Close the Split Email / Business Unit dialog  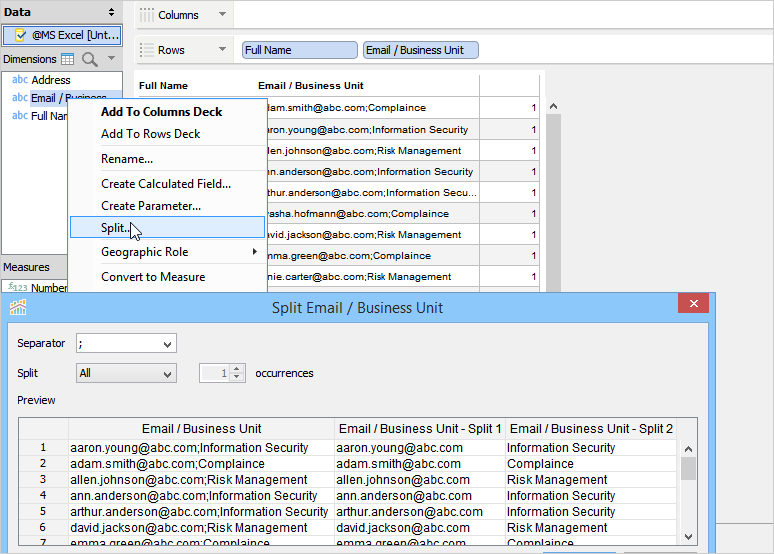pos(694,303)
